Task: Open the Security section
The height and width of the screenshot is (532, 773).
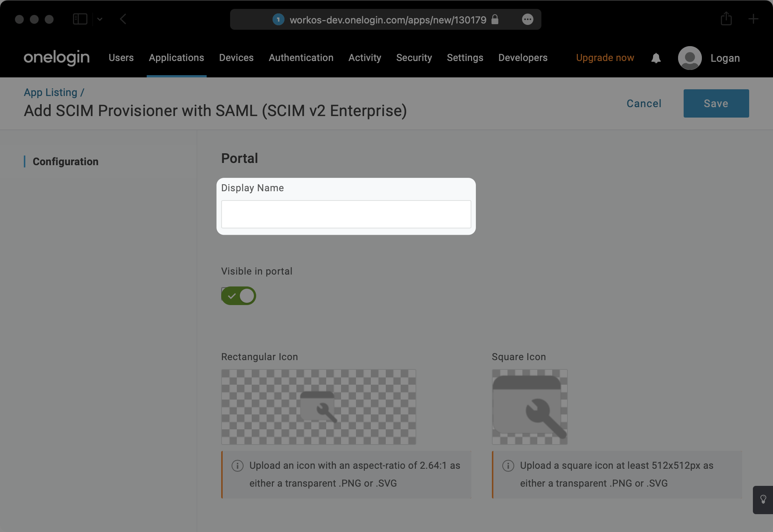Action: tap(414, 58)
